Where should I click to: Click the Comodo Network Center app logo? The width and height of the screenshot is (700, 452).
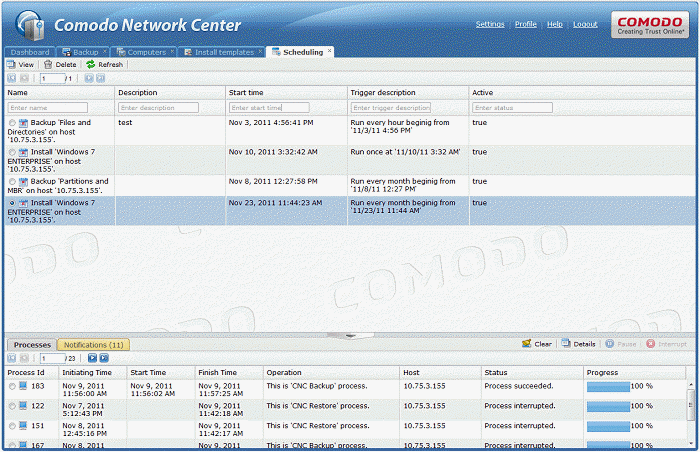(29, 25)
